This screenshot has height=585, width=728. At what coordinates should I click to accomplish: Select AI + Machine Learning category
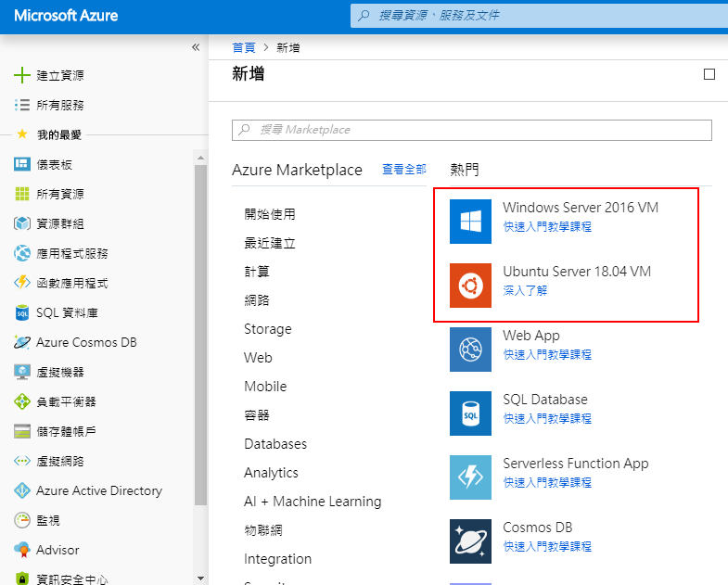click(313, 502)
